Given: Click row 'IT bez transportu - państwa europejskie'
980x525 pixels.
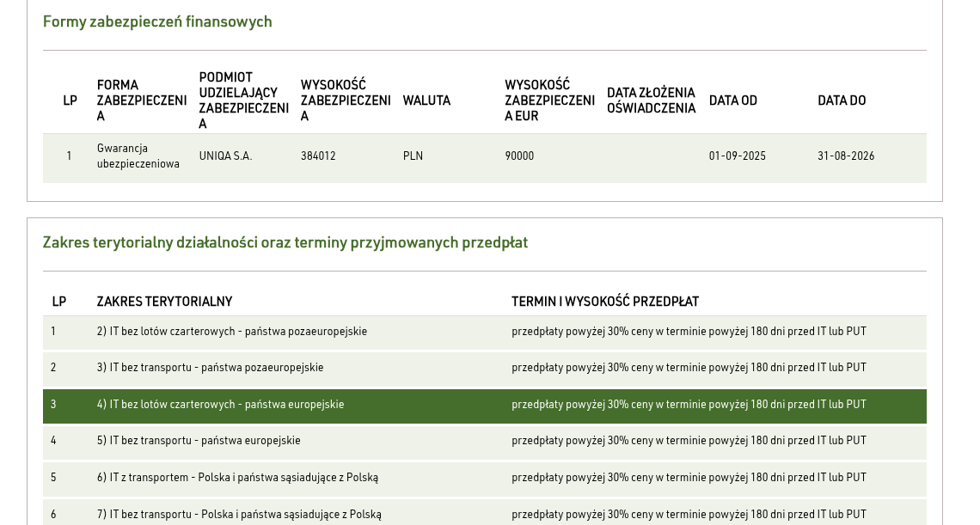Looking at the screenshot, I should point(199,441).
